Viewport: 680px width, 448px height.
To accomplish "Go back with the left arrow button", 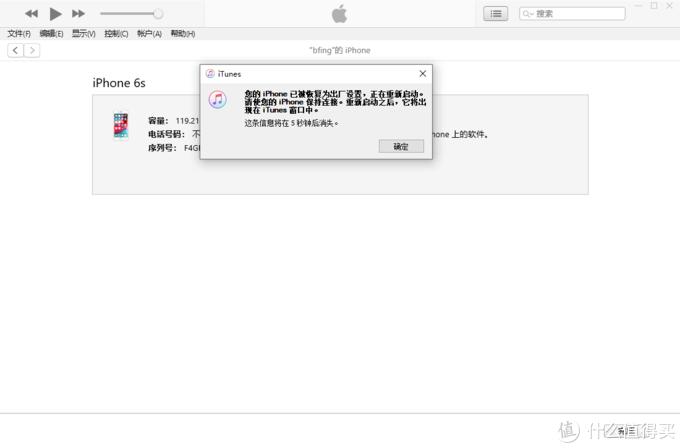I will pyautogui.click(x=15, y=51).
